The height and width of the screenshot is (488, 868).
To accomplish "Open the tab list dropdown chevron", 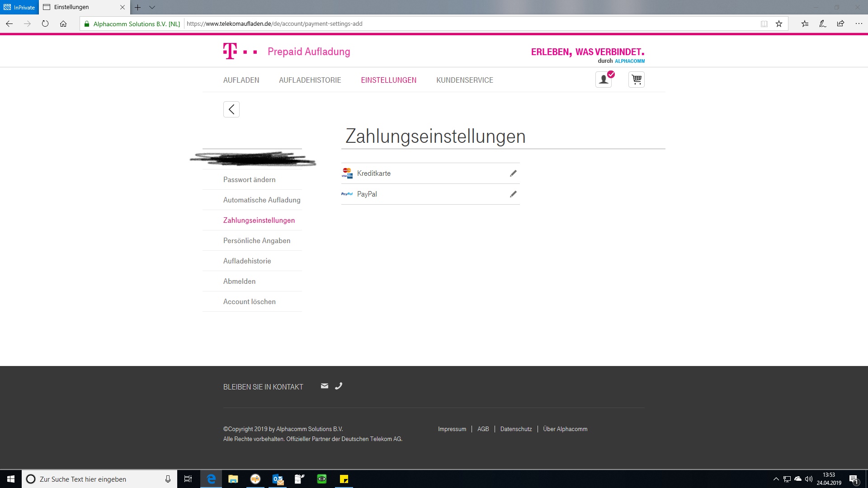I will 152,7.
